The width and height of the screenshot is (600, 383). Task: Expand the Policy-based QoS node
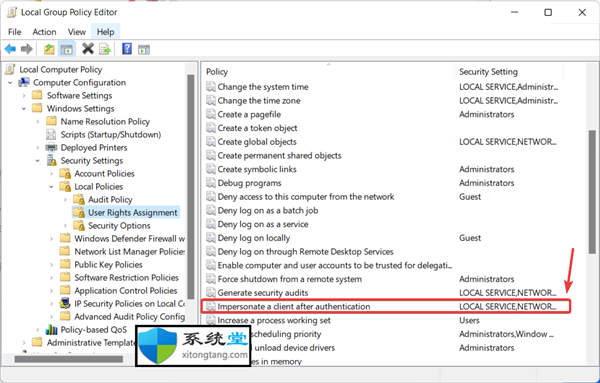38,330
